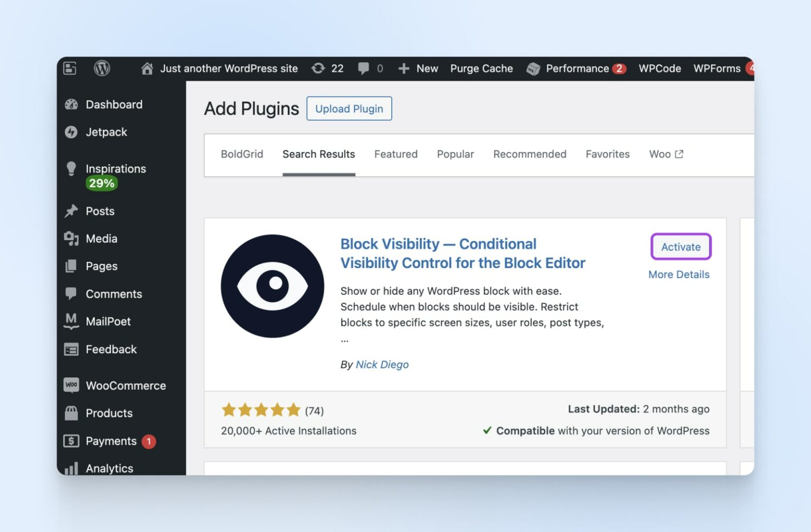Open Performance with the red 2 badge
Viewport: 811px width, 532px height.
(x=577, y=68)
